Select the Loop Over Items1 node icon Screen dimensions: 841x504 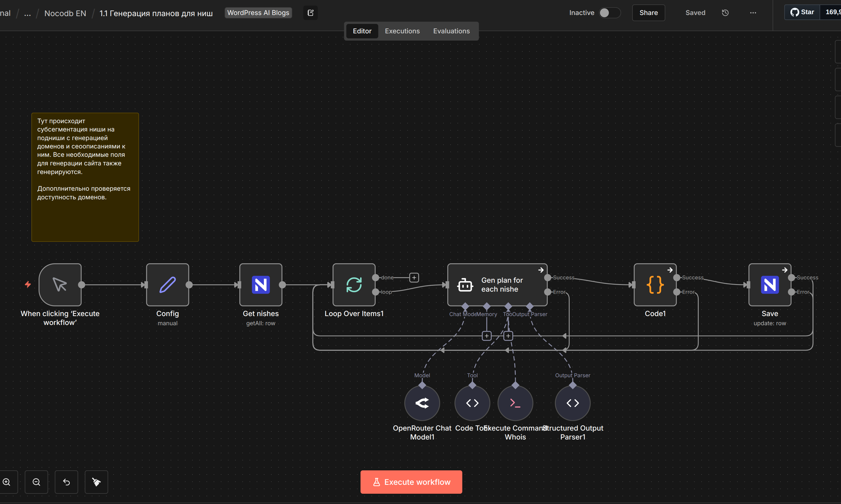(x=354, y=285)
